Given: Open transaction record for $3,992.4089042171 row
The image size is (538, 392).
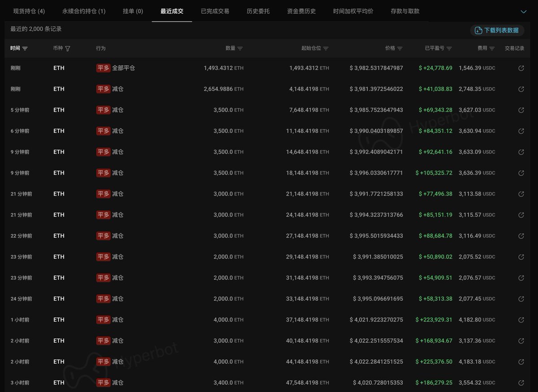Looking at the screenshot, I should pos(521,152).
